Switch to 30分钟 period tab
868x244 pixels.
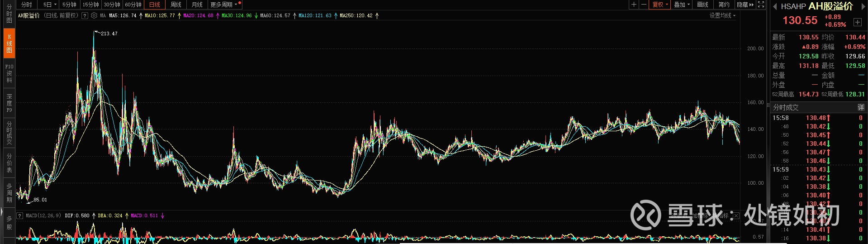112,5
